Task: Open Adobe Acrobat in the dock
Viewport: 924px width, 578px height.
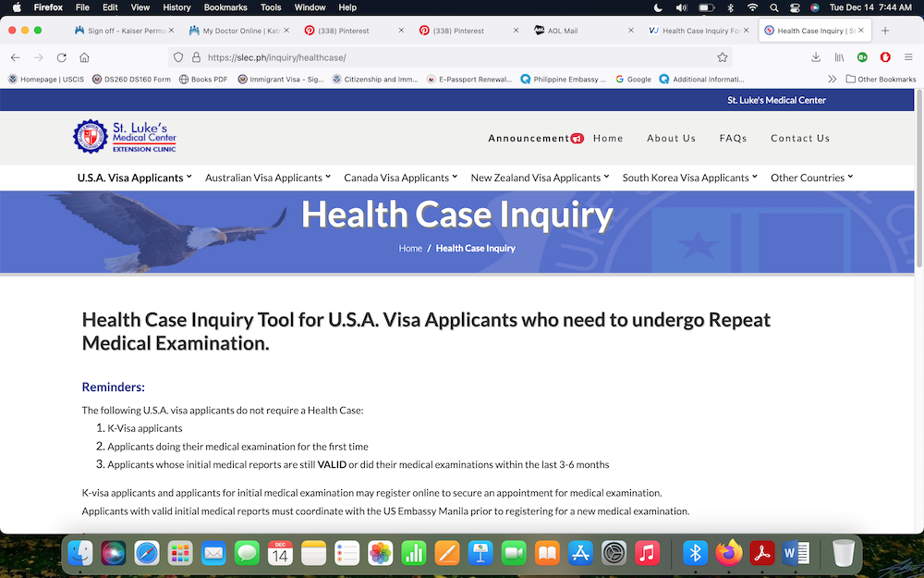Action: 762,553
